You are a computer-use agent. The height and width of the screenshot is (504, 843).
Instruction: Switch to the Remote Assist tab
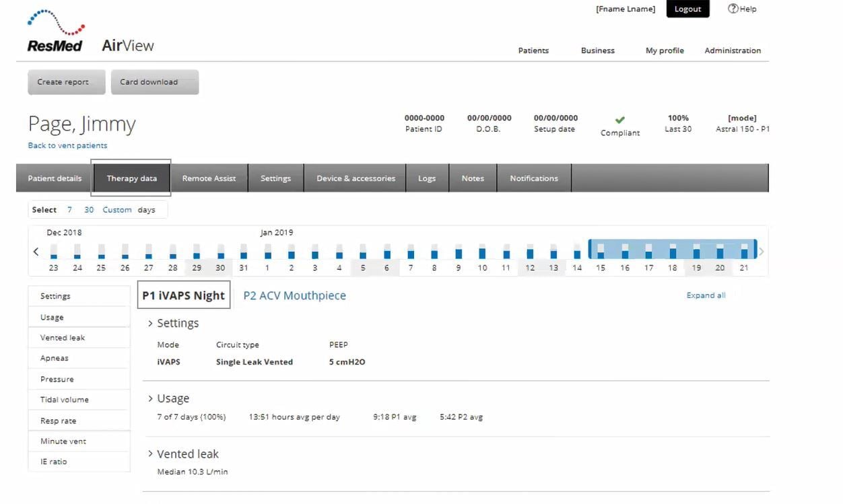[x=209, y=178]
